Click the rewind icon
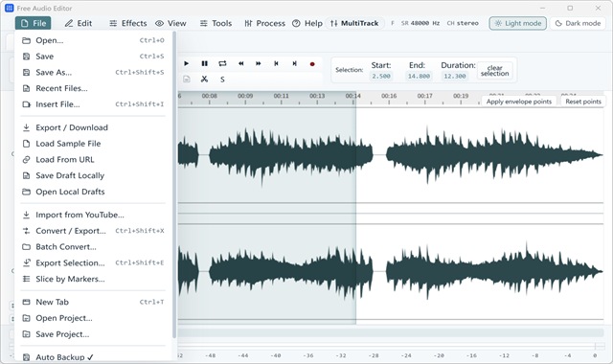Screen dimensions: 613x364 tap(240, 64)
